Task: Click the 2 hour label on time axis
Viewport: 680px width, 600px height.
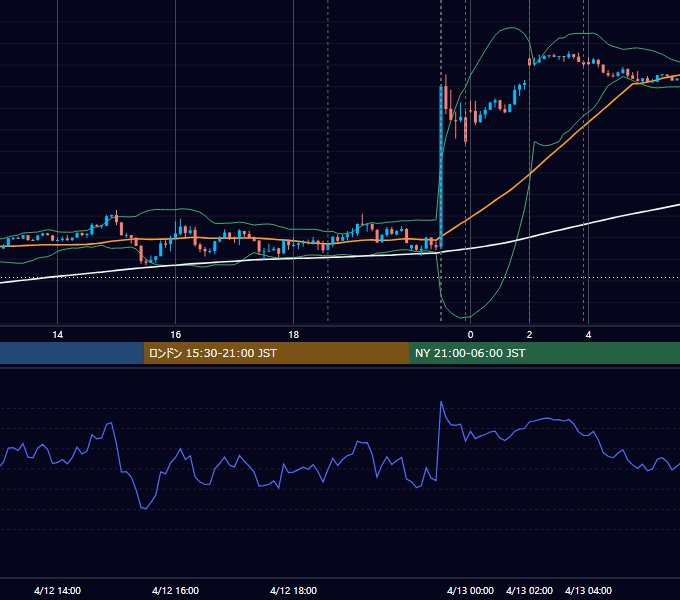Action: point(529,335)
